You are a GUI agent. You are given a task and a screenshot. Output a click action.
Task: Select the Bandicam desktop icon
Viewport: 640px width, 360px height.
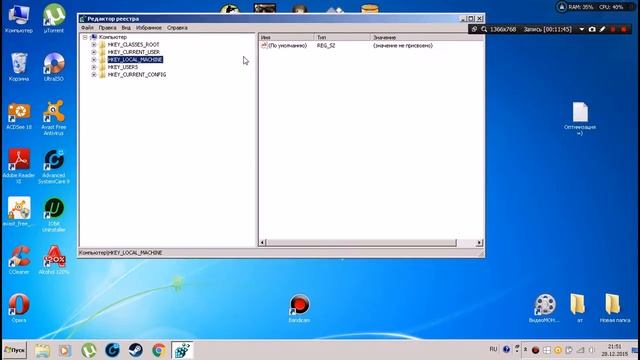(x=299, y=308)
